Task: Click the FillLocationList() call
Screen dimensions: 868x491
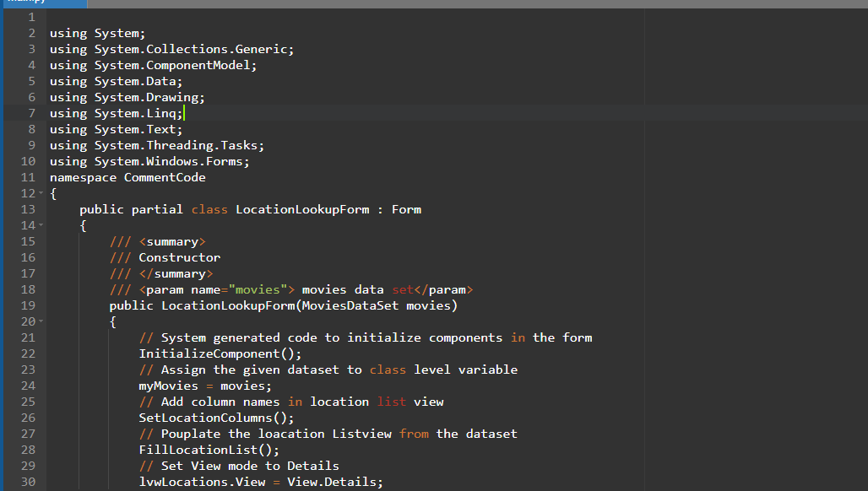Action: [209, 450]
